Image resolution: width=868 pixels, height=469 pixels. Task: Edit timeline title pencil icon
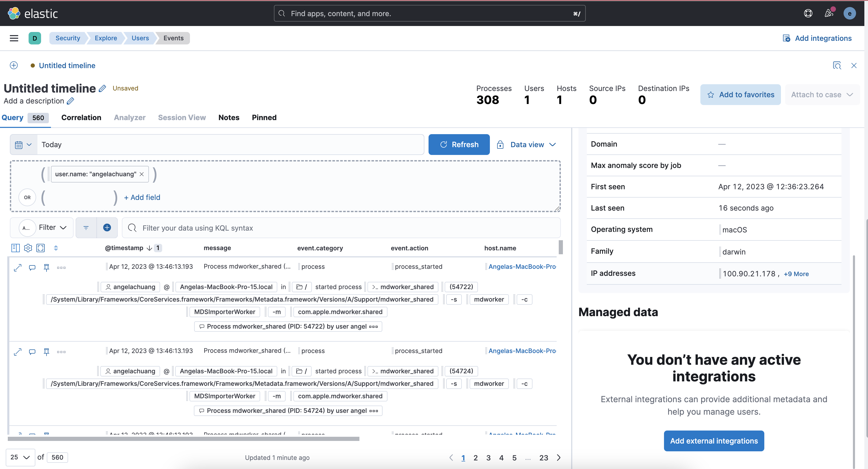tap(102, 88)
